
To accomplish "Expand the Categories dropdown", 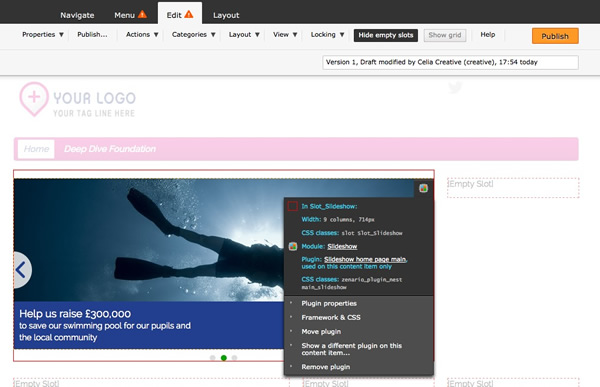I will coord(194,34).
